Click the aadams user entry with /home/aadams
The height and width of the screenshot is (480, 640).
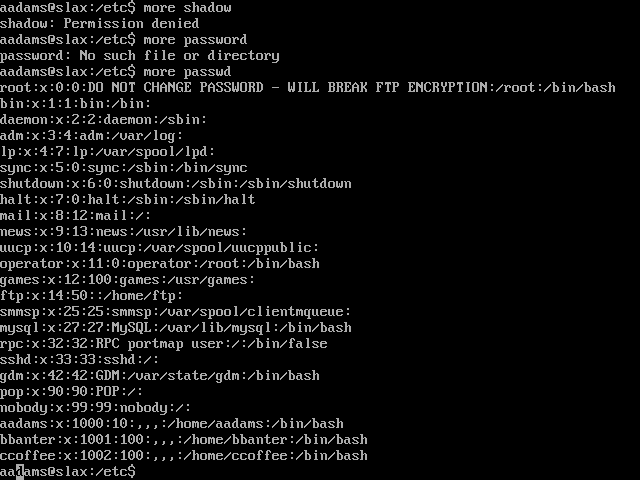(172, 424)
